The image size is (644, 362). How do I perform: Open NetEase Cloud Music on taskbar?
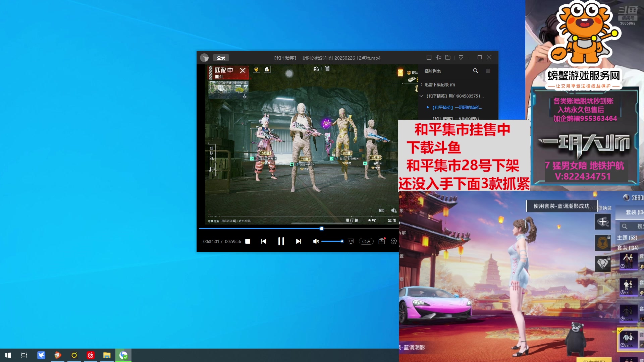pos(91,355)
